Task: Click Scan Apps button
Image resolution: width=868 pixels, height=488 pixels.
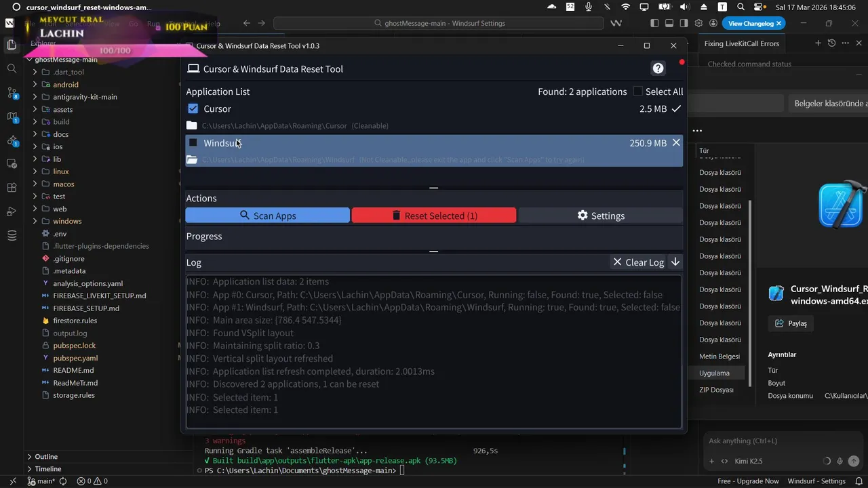Action: (x=268, y=216)
